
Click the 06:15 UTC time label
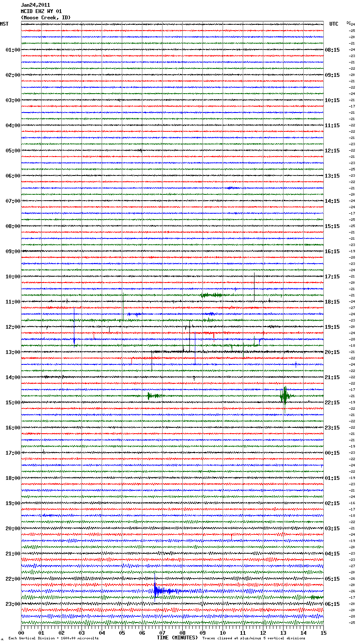pyautogui.click(x=332, y=604)
